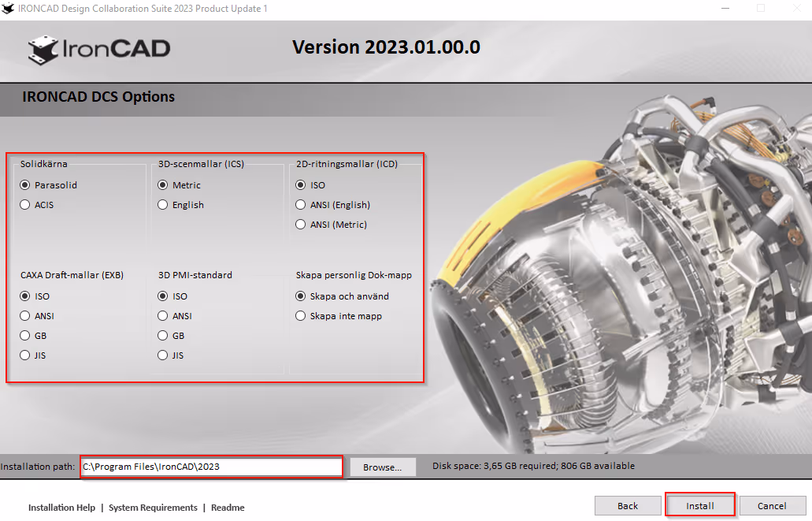Screen dimensions: 812x521
Task: Click the 2D-ritningsmallar (ICD) group label
Action: point(347,164)
